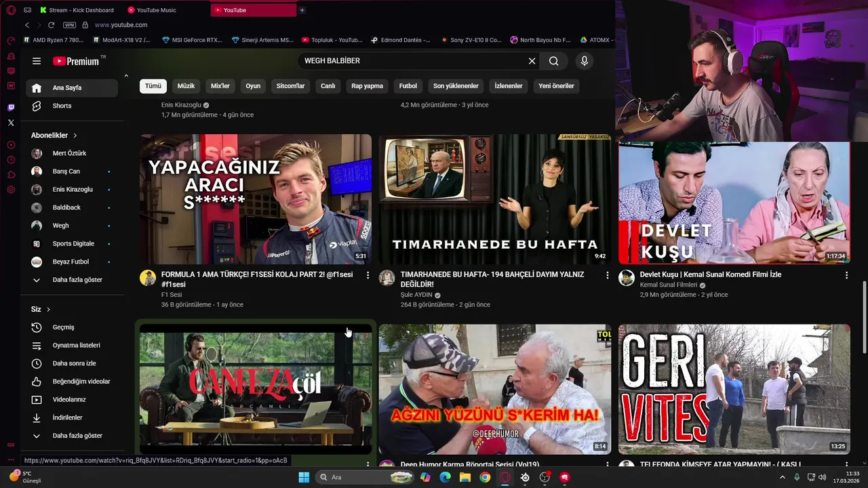The width and height of the screenshot is (868, 488).
Task: Switch to the YouTube Music tab
Action: 156,10
